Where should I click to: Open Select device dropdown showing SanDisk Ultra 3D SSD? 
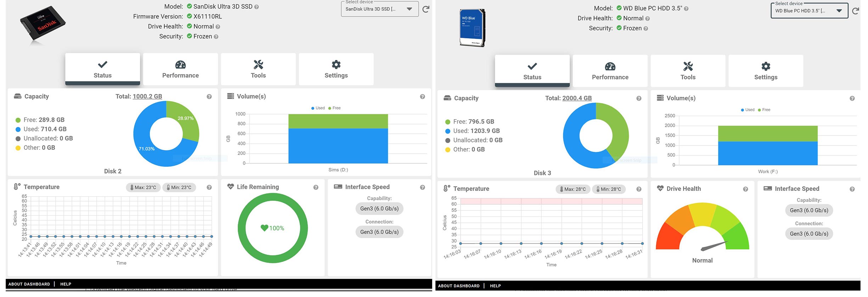[x=379, y=9]
